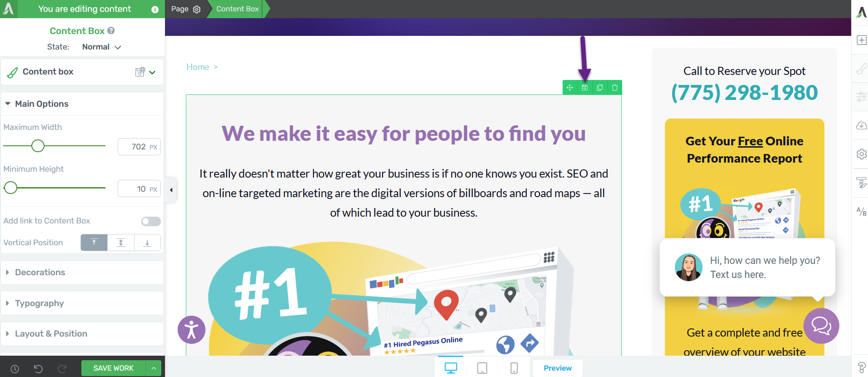Viewport: 868px width, 377px height.
Task: Click the Maximum Width slider handle
Action: click(x=38, y=146)
